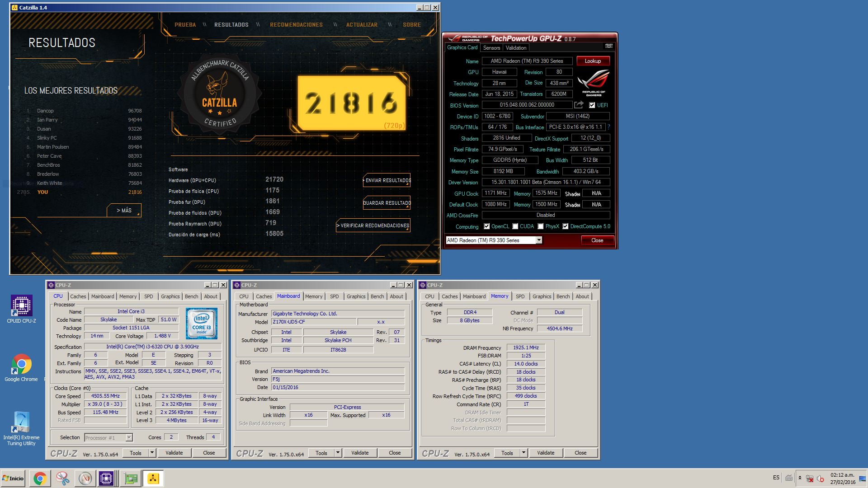This screenshot has height=488, width=868.
Task: Toggle the DirectCompute 5.0 checkbox
Action: tap(565, 226)
